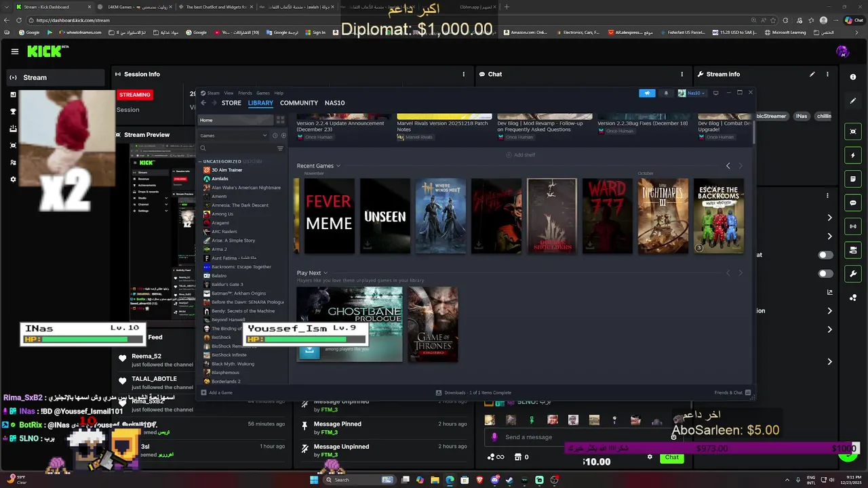Select Among Us in Steam game list
This screenshot has height=488, width=868.
coord(222,214)
